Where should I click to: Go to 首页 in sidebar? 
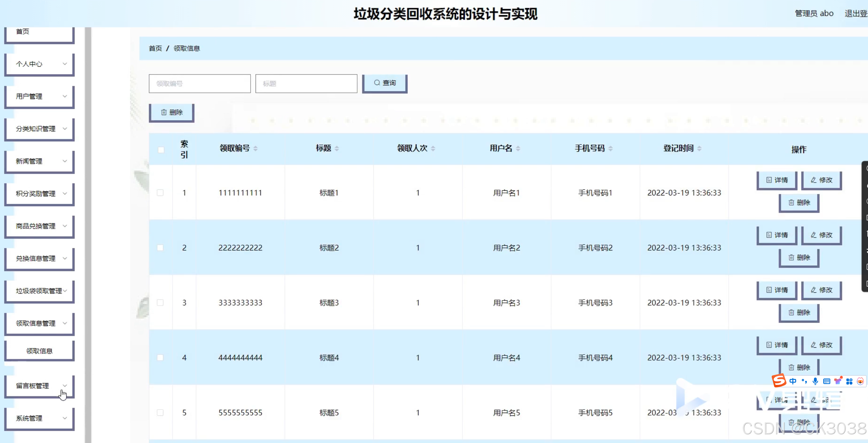click(x=23, y=32)
